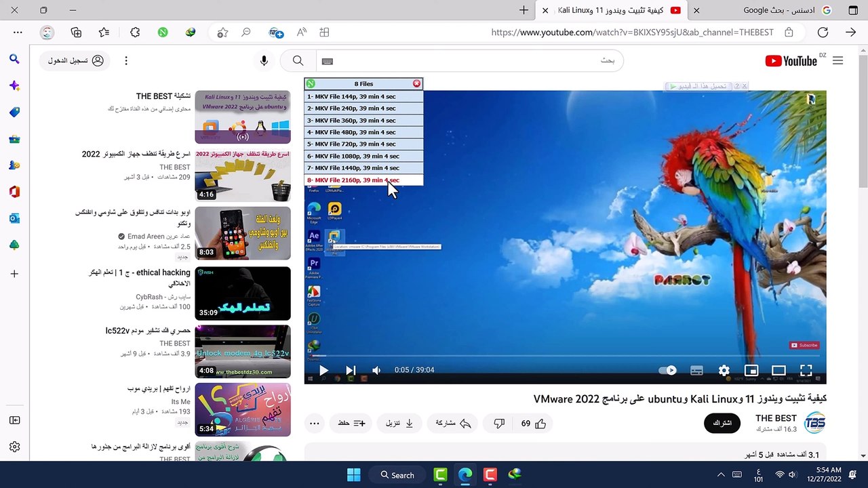Go forward using Edge arrow button
Image resolution: width=868 pixels, height=488 pixels.
coord(850,33)
